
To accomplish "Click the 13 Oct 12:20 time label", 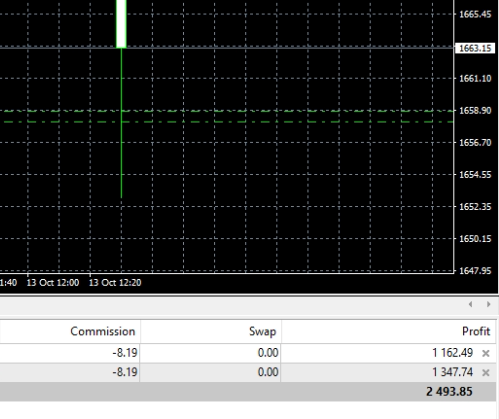I will point(115,283).
